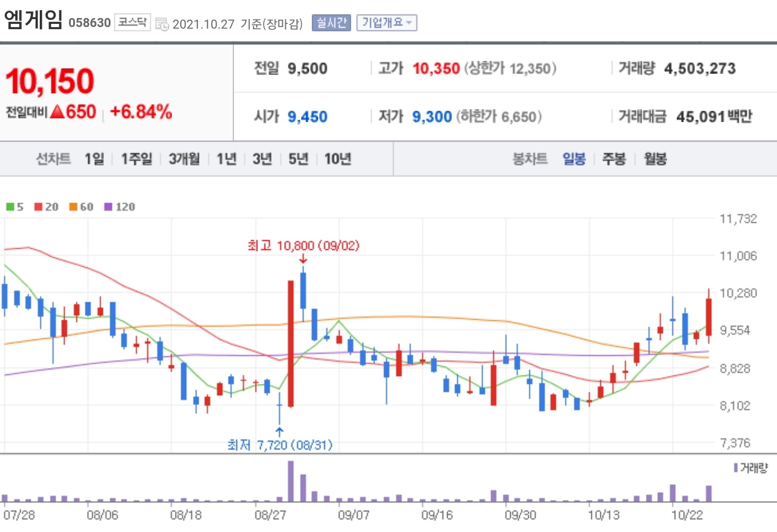Image resolution: width=777 pixels, height=532 pixels.
Task: Select the 5년 line chart tab
Action: (298, 159)
